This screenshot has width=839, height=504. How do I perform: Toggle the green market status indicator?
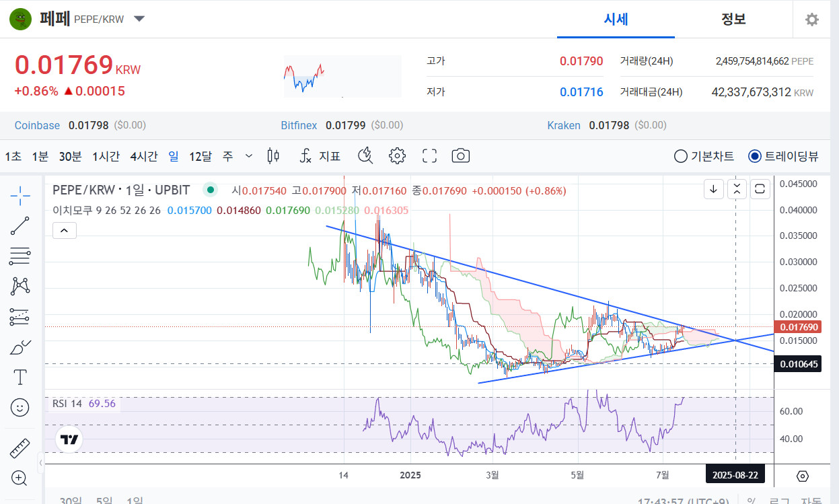click(211, 190)
